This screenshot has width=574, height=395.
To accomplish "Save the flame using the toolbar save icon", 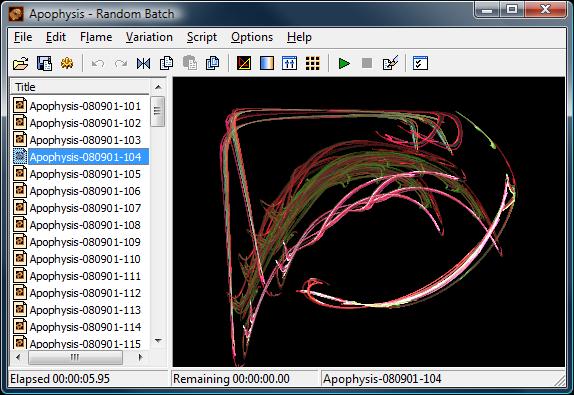I will pos(44,63).
